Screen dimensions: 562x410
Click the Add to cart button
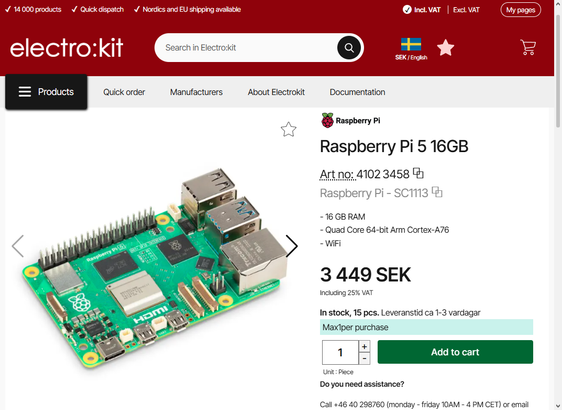pos(455,352)
